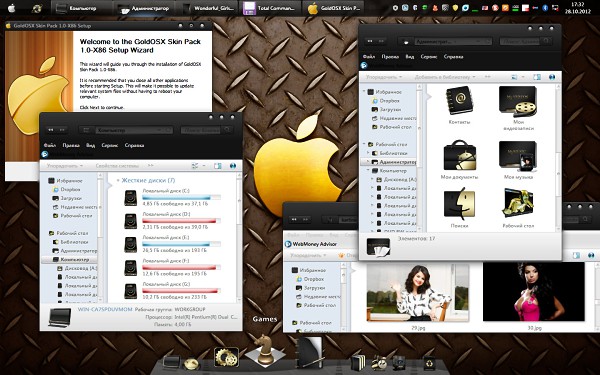The image size is (600, 375).
Task: Change view icon in Компьютер window toolbar
Action: click(195, 166)
